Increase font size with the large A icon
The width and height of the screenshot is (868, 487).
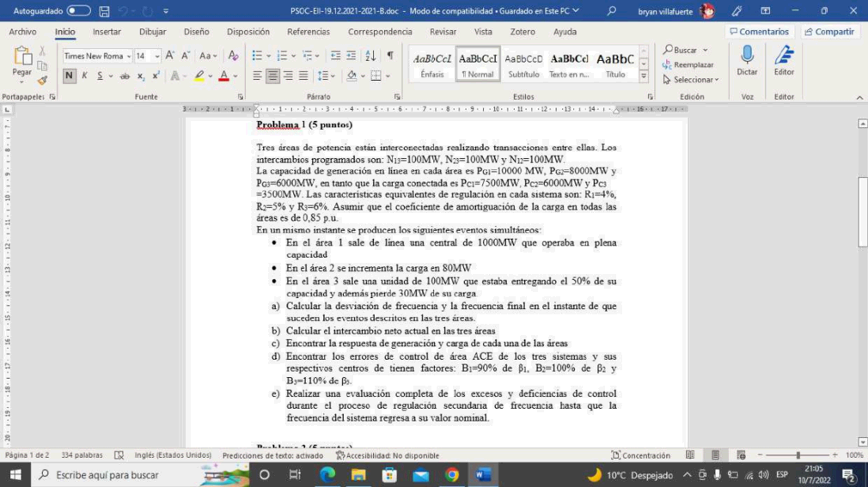tap(170, 55)
